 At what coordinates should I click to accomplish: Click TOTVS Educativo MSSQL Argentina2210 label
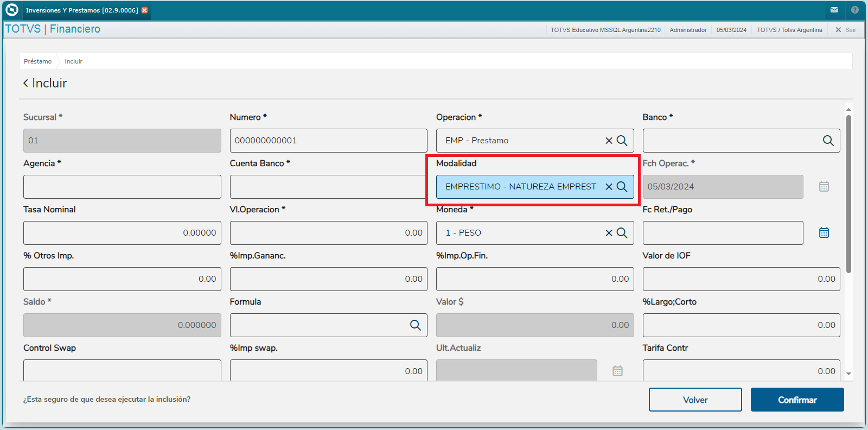605,30
